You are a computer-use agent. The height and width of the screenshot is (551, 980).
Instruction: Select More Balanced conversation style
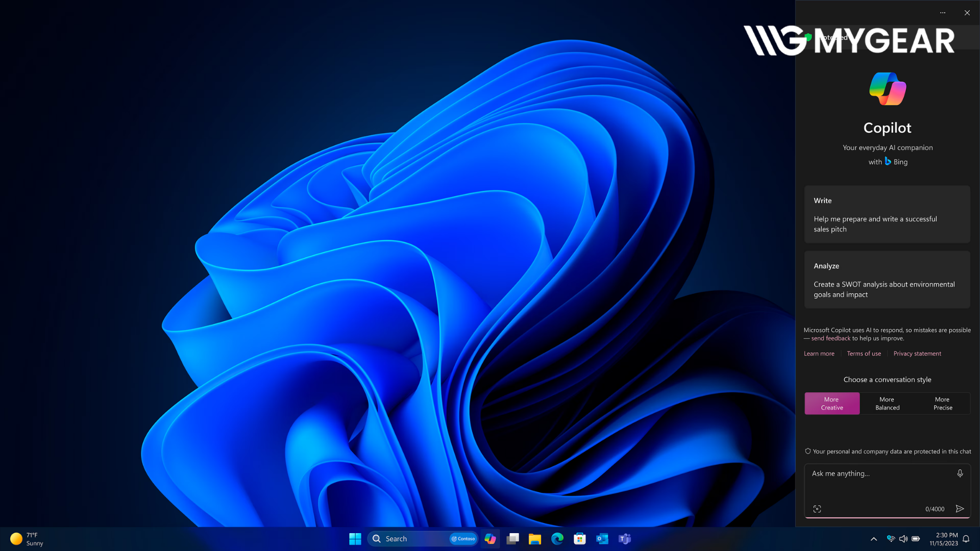tap(887, 404)
